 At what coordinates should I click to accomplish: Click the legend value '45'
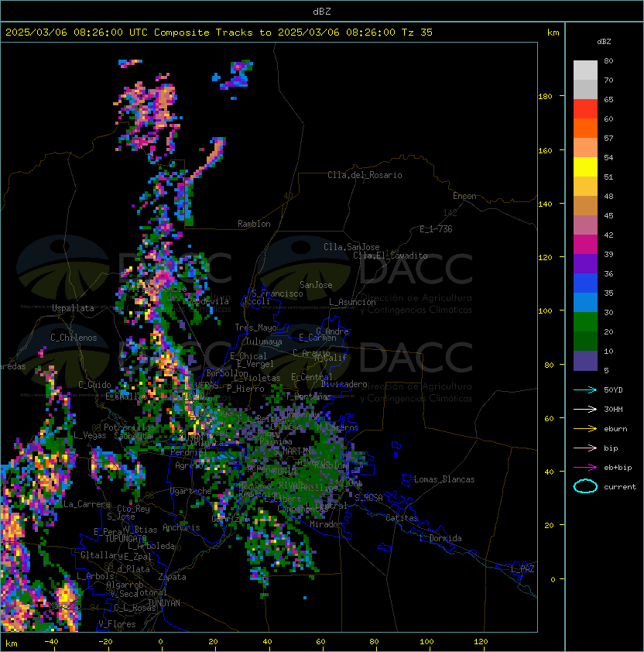click(608, 216)
